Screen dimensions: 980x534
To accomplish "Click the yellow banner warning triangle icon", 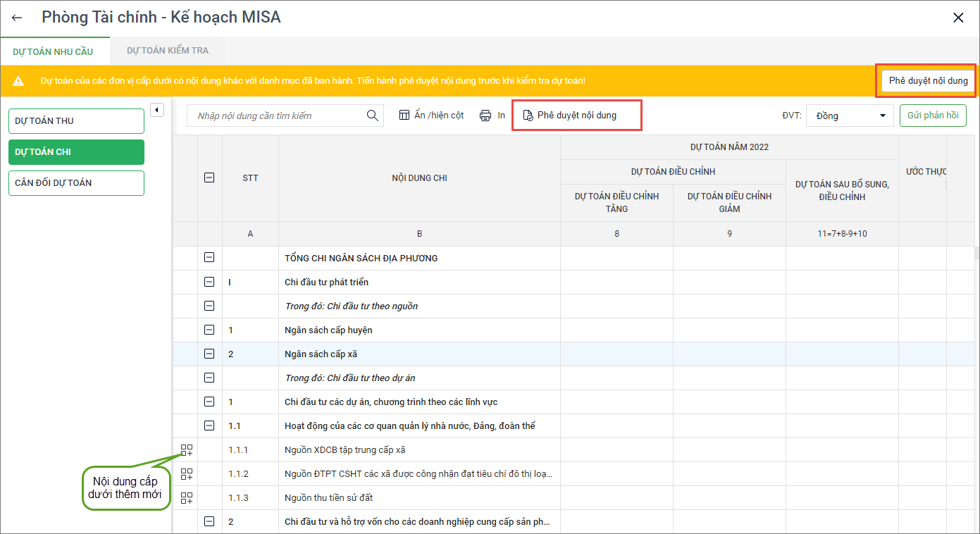I will coord(18,81).
